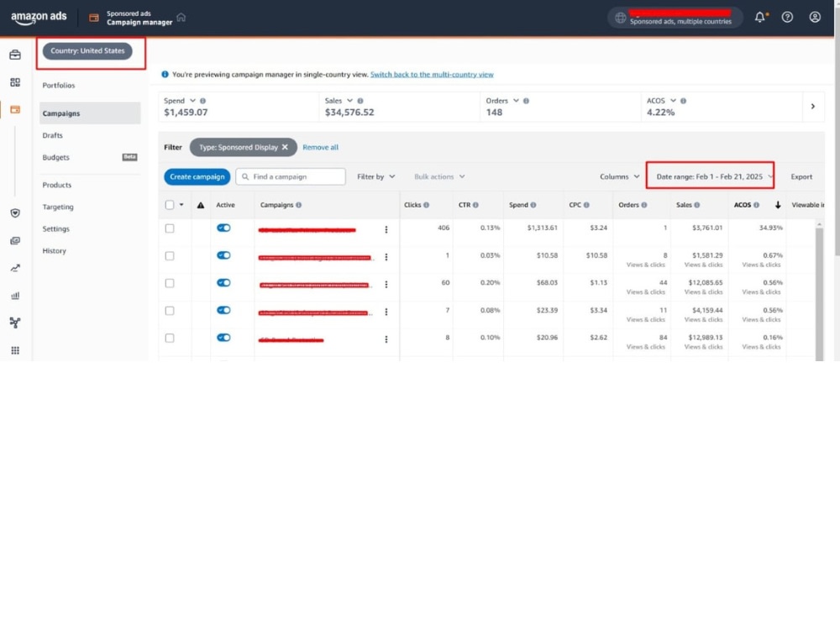Open the help question mark icon
Screen dimensions: 840x630
click(x=787, y=17)
